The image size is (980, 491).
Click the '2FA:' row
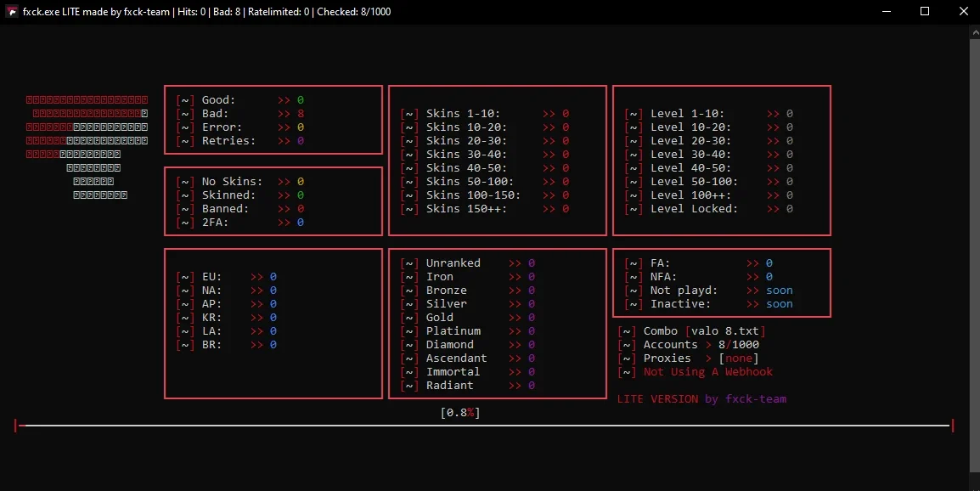click(x=240, y=222)
